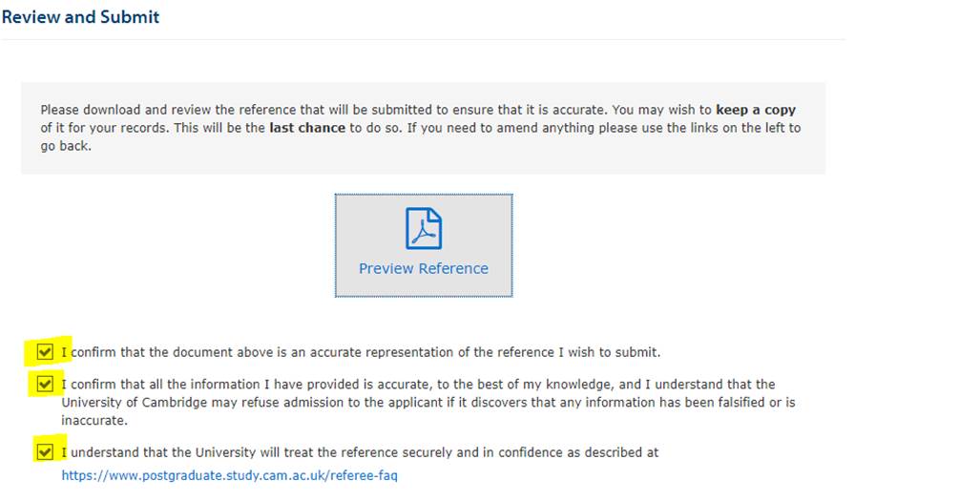Click the 'go back.' text in notice
Screen dimensions: 980x501
tap(66, 146)
